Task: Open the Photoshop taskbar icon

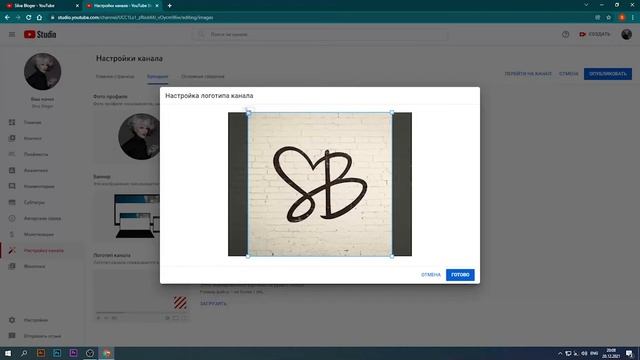Action: (x=57, y=353)
